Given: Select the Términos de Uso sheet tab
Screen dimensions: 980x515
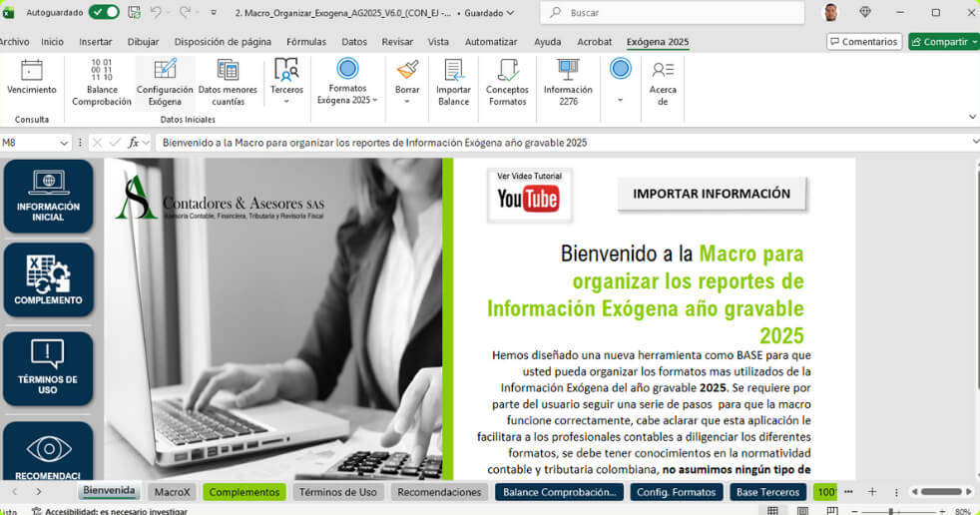Looking at the screenshot, I should (338, 492).
